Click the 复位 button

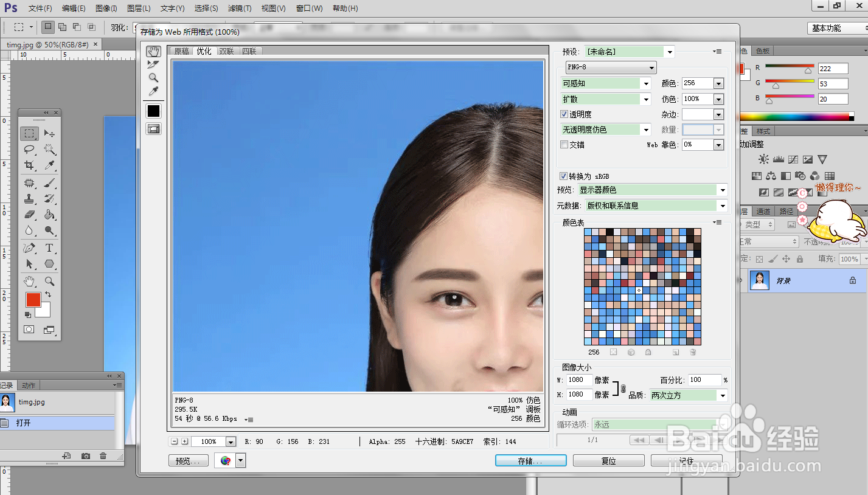[x=608, y=461]
